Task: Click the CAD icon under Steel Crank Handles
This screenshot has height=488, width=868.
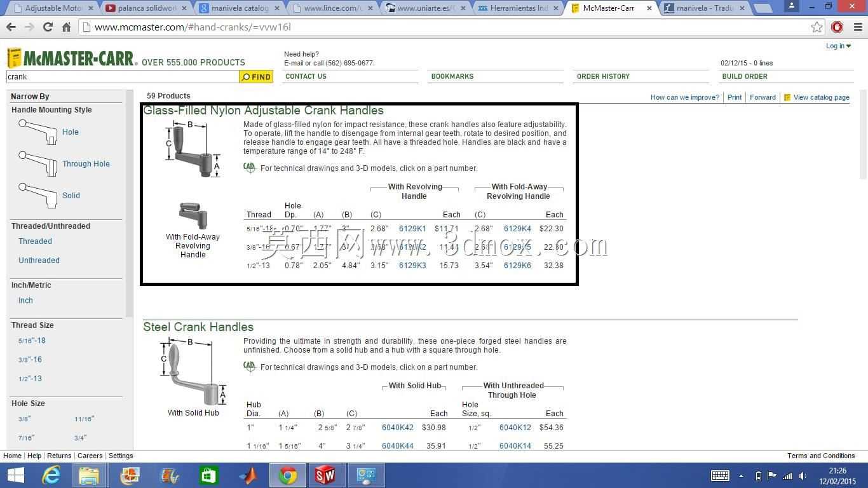Action: 249,367
